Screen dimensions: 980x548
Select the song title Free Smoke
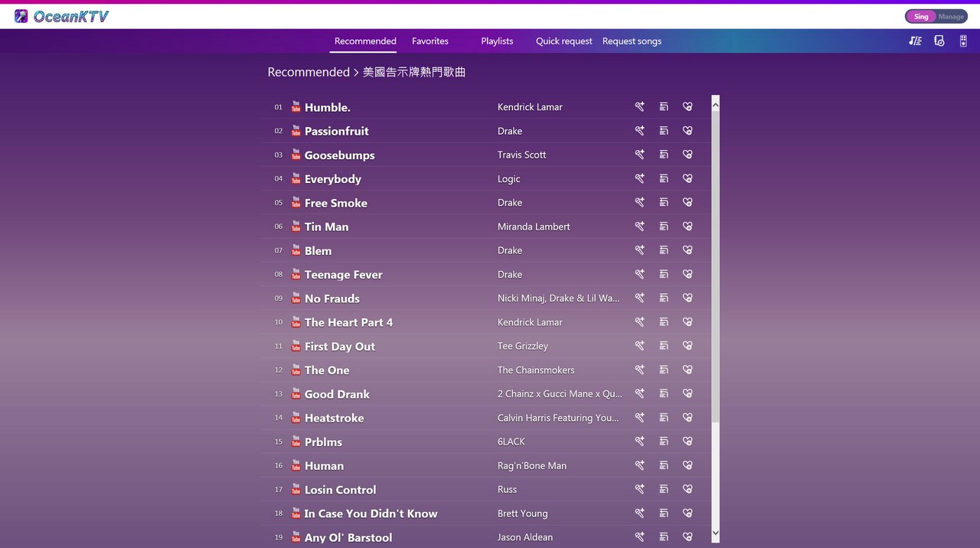[x=336, y=203]
